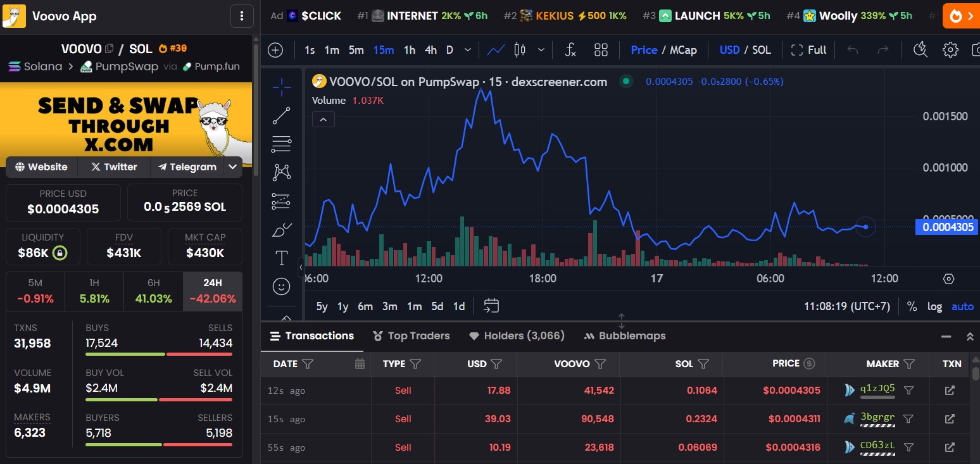The width and height of the screenshot is (980, 464).
Task: Open chart settings gear
Action: tap(950, 50)
